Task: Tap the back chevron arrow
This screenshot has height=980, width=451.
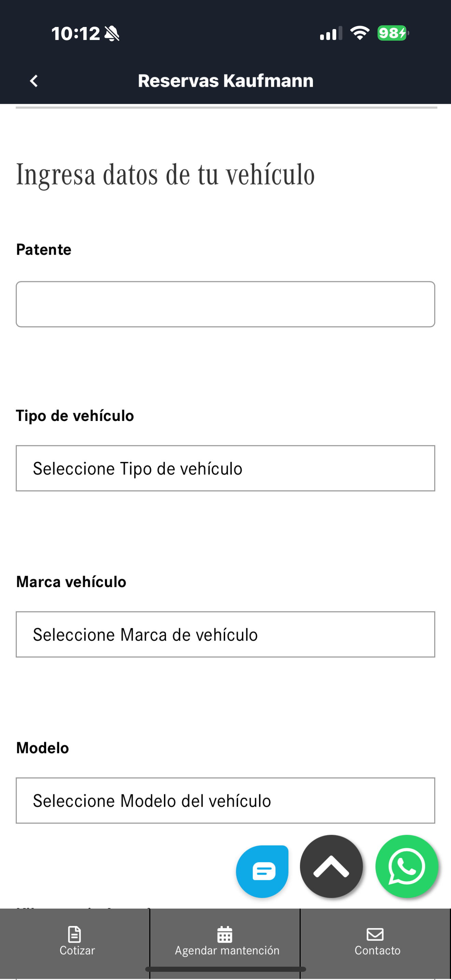Action: tap(34, 81)
